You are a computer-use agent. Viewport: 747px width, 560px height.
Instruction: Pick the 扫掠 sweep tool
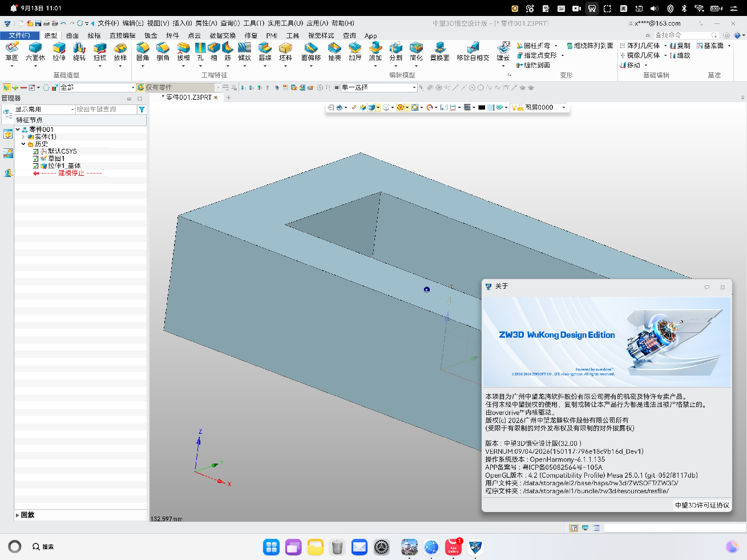100,51
